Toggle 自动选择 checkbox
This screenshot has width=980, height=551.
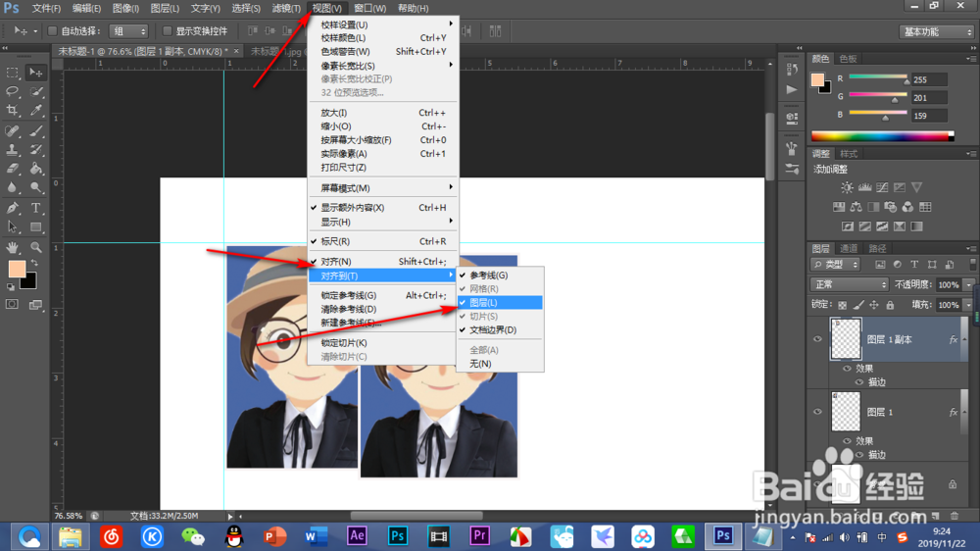click(x=53, y=30)
